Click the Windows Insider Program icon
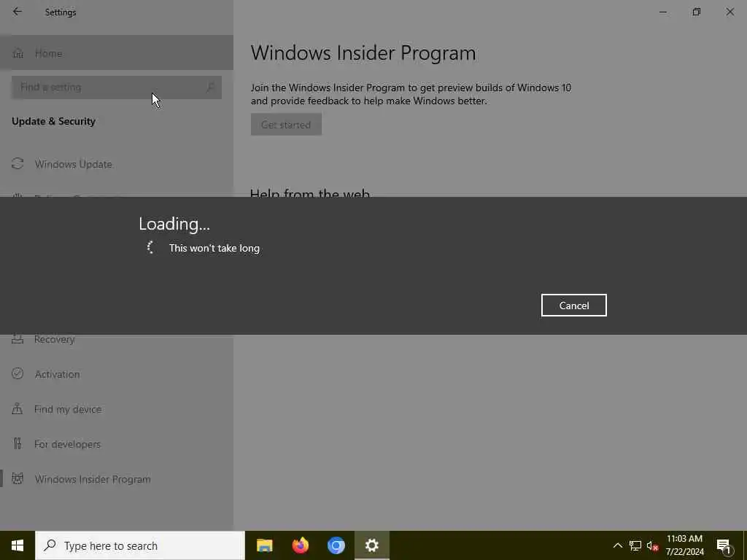The height and width of the screenshot is (560, 747). point(18,478)
